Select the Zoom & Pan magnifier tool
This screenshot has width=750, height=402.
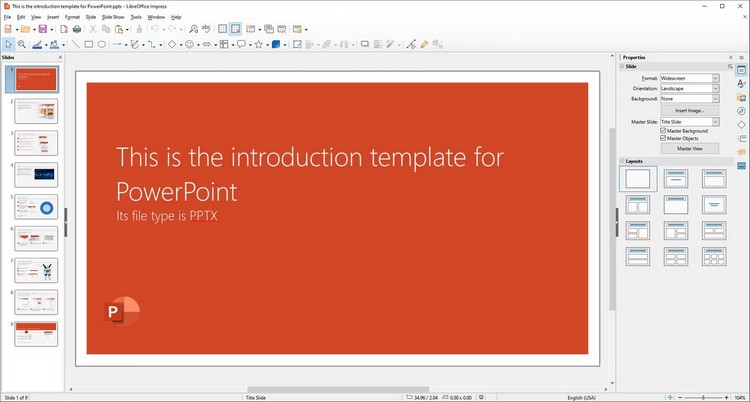click(x=22, y=45)
